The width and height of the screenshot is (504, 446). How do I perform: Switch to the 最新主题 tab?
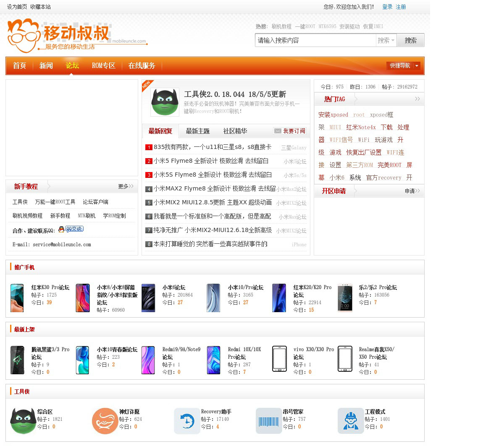tap(197, 131)
